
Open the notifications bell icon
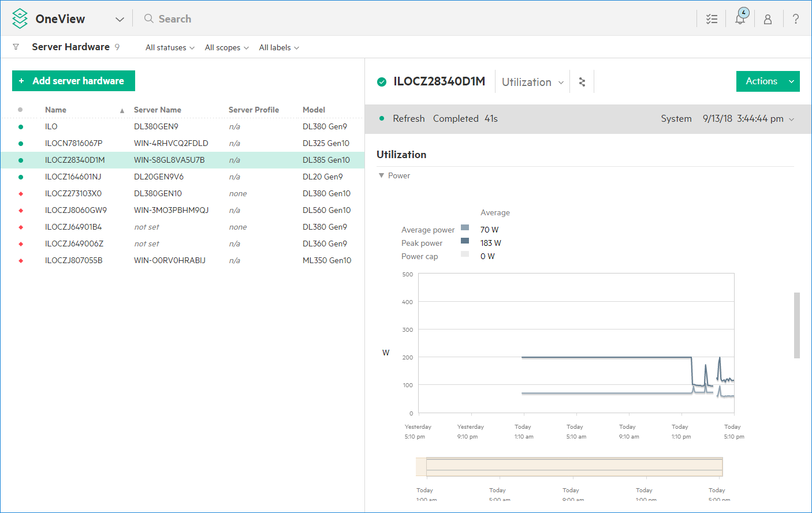point(740,18)
